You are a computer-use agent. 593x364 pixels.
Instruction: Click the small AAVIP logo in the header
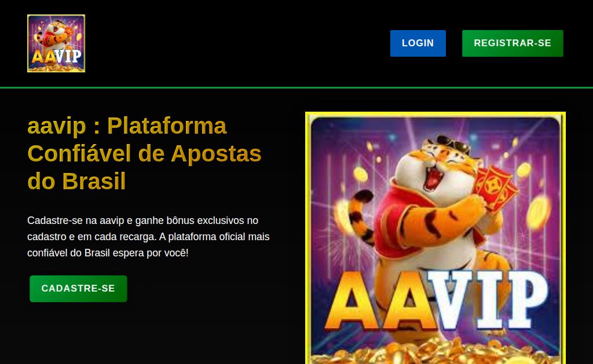coord(56,43)
